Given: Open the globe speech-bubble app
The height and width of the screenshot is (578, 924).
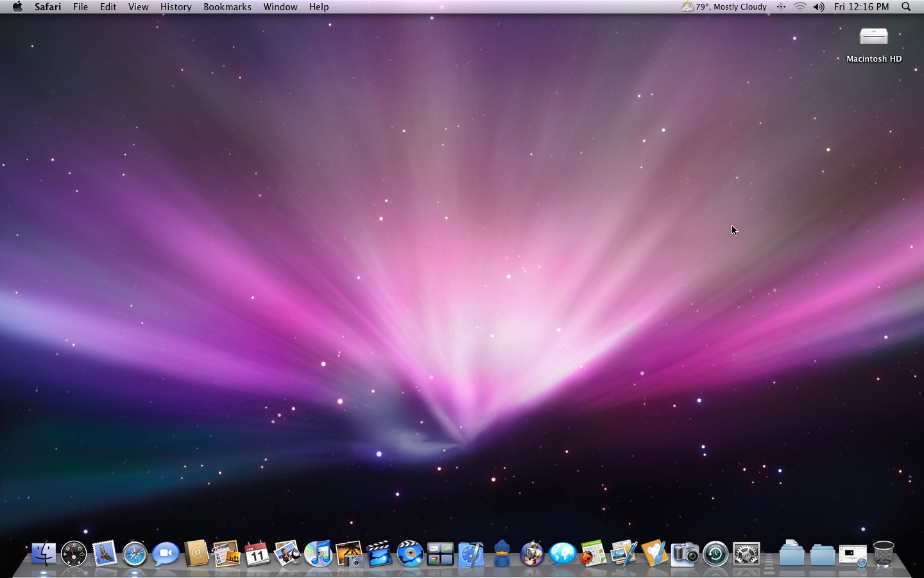Looking at the screenshot, I should [563, 554].
